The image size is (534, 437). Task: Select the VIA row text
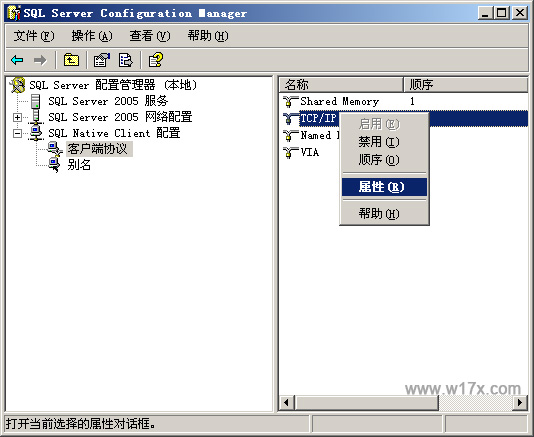310,152
